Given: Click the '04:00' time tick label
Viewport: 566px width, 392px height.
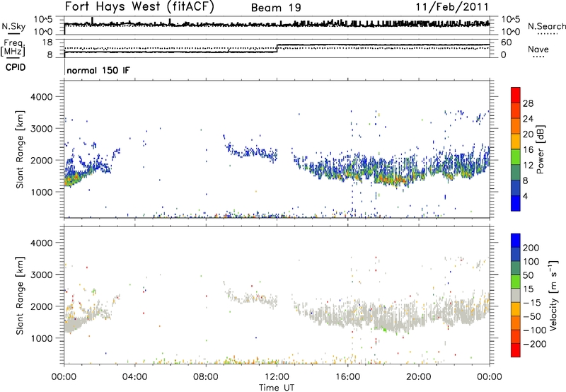Looking at the screenshot, I should coord(135,377).
